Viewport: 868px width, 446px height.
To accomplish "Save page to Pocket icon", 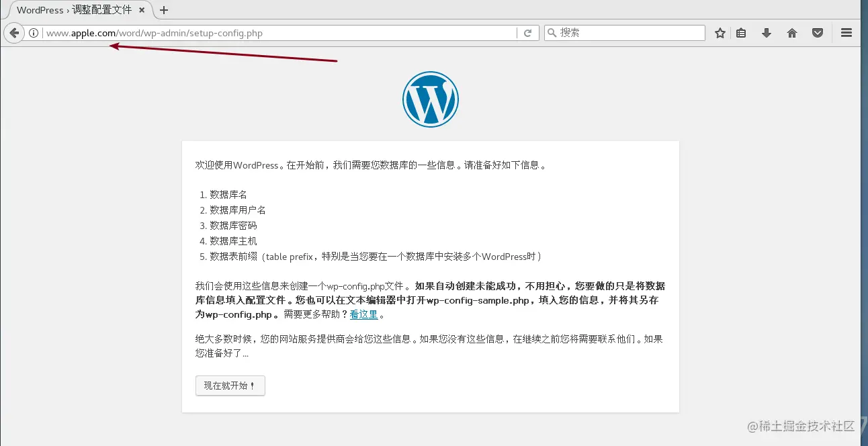I will 818,33.
